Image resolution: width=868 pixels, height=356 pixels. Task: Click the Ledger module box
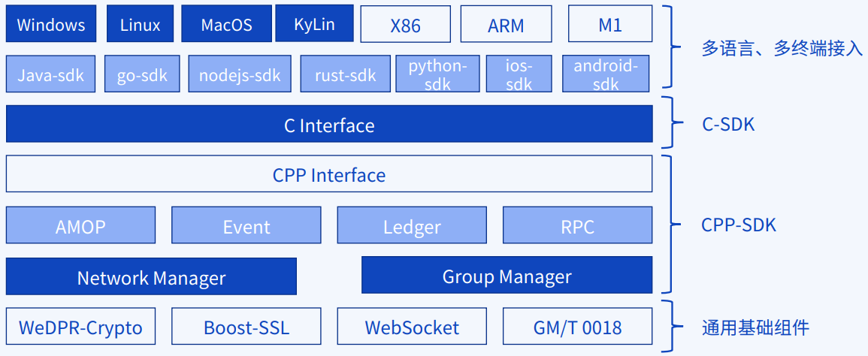pos(412,225)
